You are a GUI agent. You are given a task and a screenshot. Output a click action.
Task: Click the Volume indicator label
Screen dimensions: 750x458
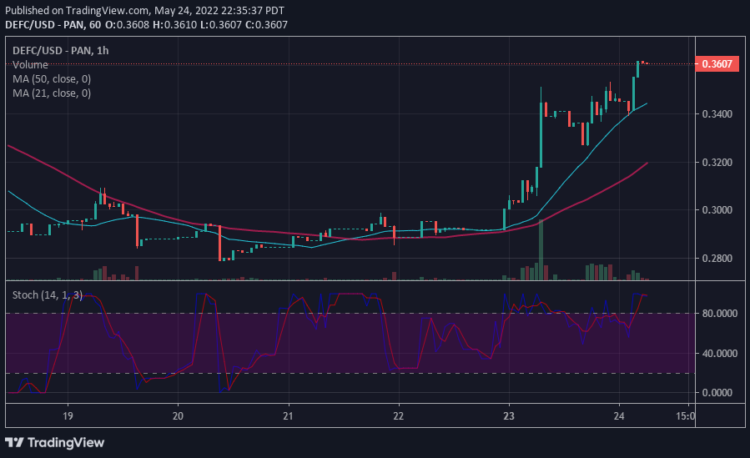(x=30, y=65)
